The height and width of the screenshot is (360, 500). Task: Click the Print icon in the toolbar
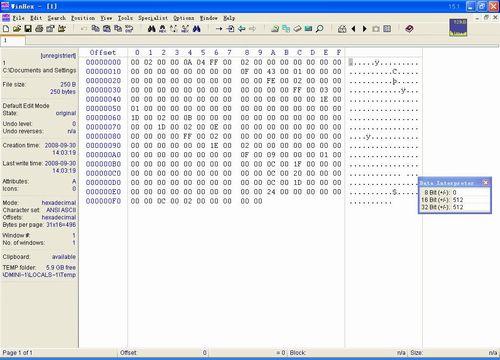(39, 29)
